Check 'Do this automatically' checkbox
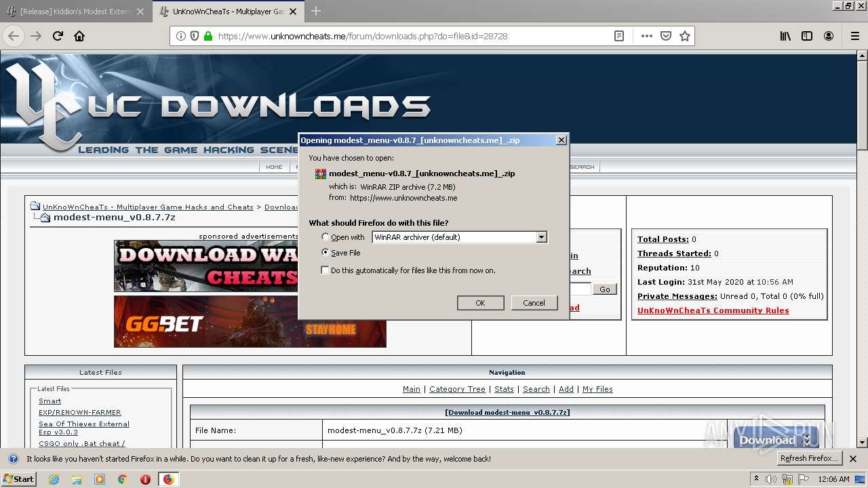Screen dimensions: 868x488 tap(325, 270)
